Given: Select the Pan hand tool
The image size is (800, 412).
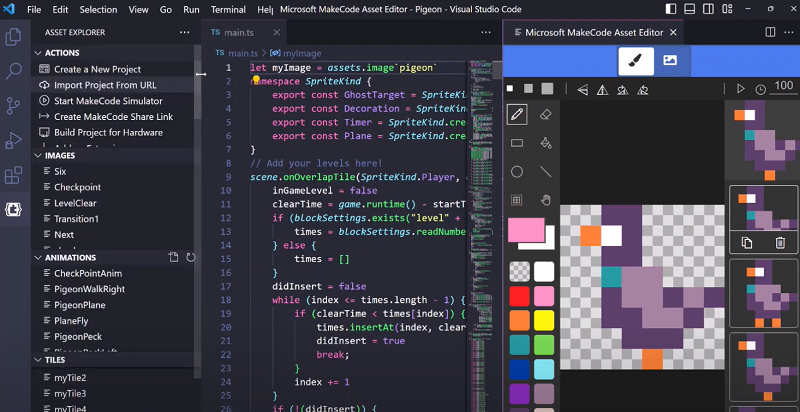Looking at the screenshot, I should (545, 200).
